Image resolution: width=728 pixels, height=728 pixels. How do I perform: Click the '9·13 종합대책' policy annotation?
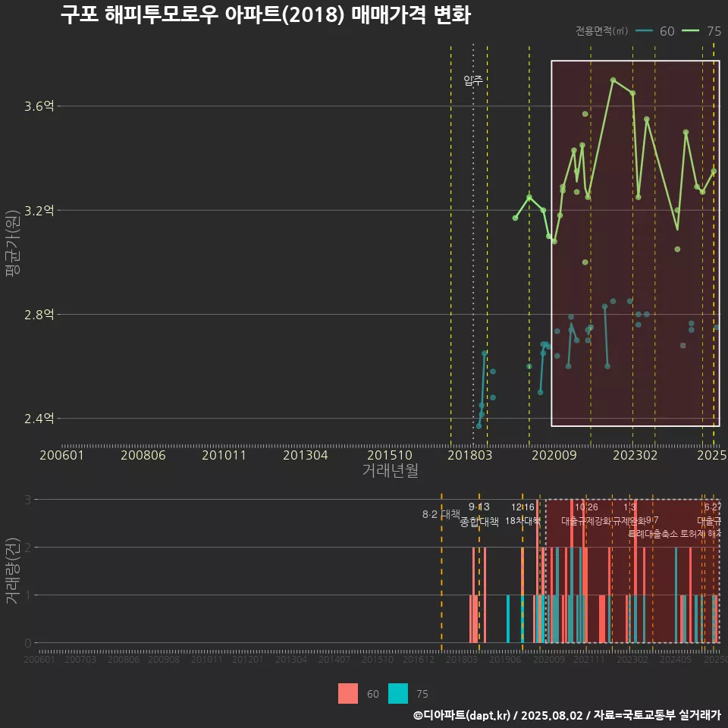[x=479, y=514]
